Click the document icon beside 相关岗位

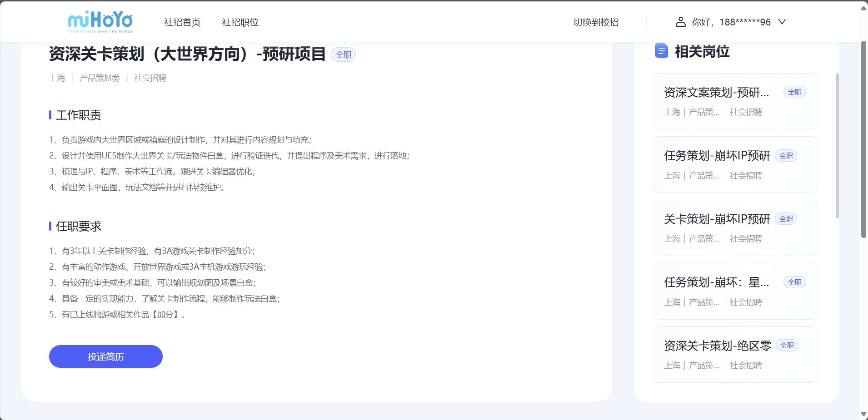tap(661, 51)
